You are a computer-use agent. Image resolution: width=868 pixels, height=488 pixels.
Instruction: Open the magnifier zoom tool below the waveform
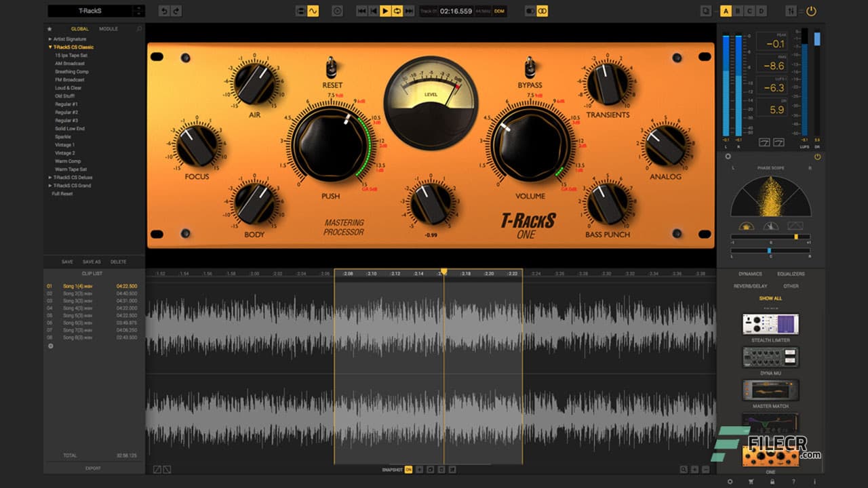[684, 468]
